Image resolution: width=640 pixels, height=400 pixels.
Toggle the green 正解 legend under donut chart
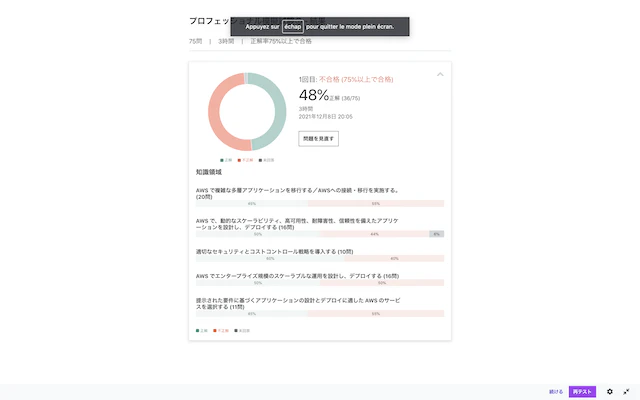pos(226,160)
